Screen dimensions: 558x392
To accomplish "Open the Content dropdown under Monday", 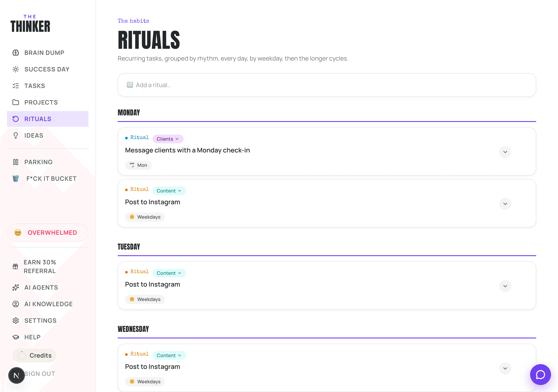I will pos(169,191).
